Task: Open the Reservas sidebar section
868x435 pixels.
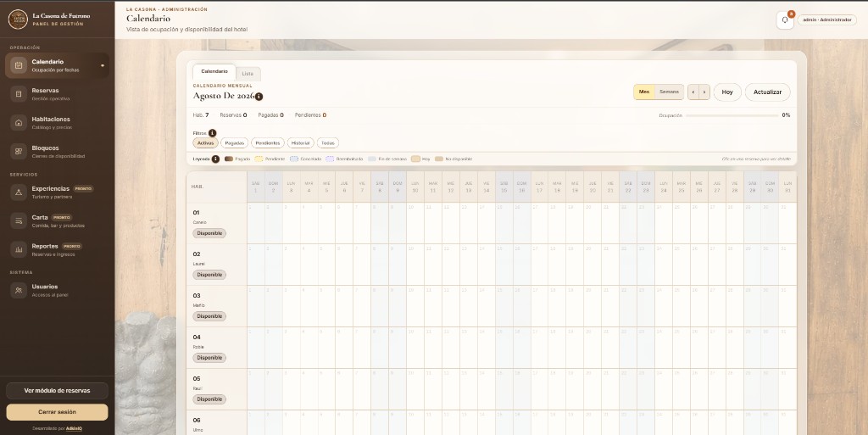Action: (x=57, y=94)
